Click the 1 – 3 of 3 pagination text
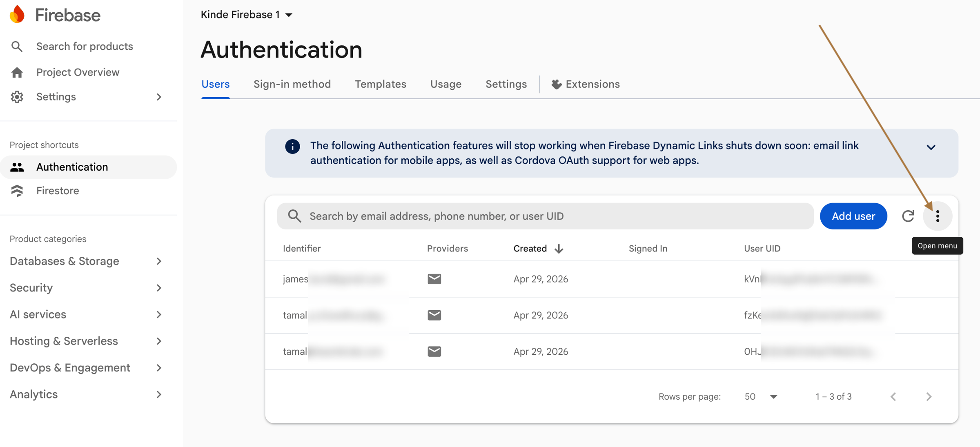 (x=833, y=397)
